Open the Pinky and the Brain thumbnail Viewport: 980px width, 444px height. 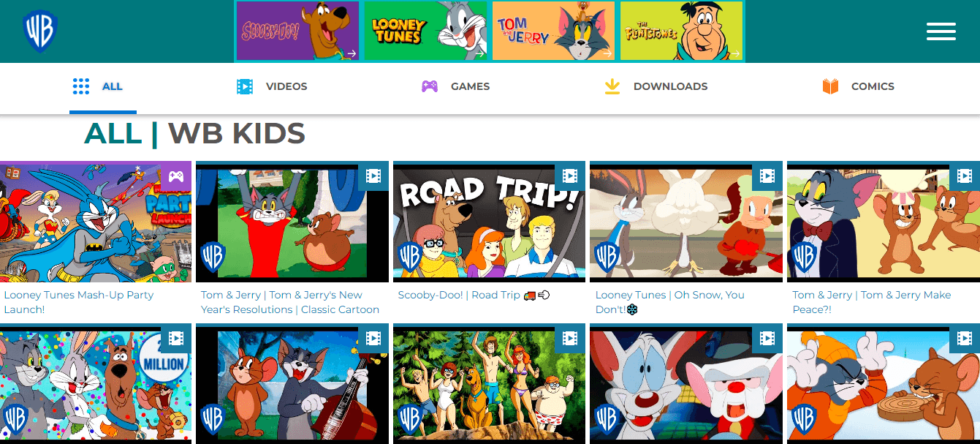click(x=686, y=385)
